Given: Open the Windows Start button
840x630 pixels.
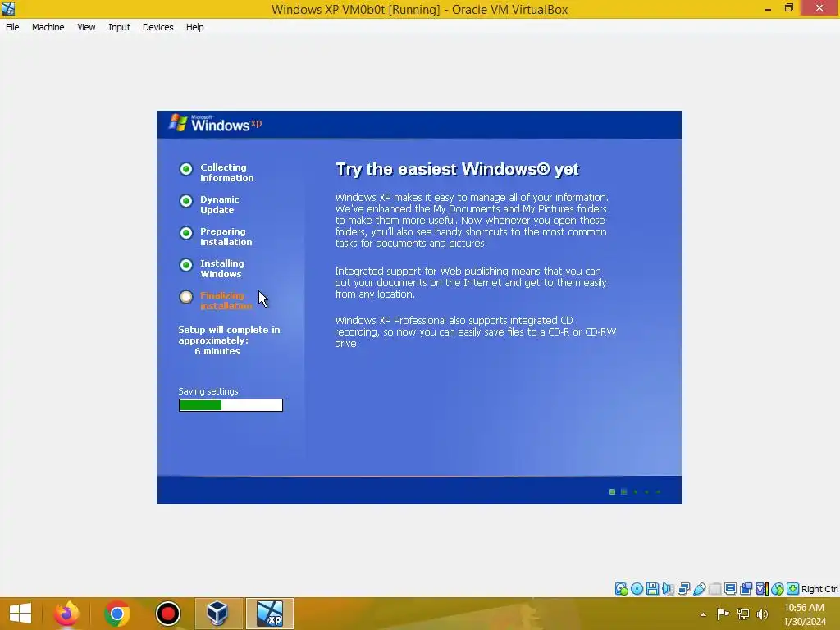Looking at the screenshot, I should 21,614.
